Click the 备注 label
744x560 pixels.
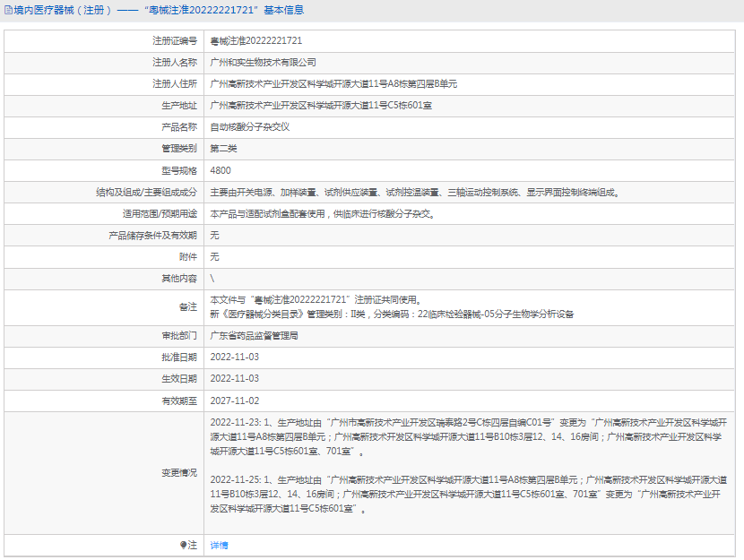click(188, 306)
